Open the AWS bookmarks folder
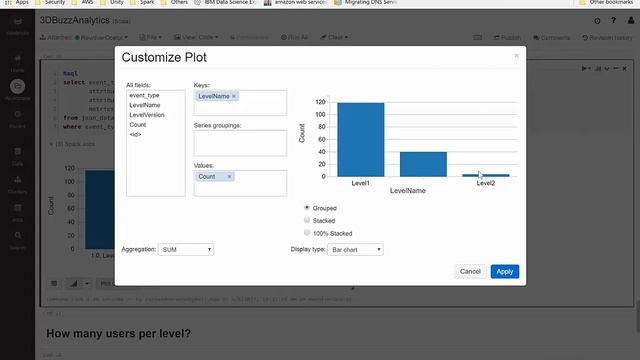Screen dimensions: 640x360 coord(82,2)
